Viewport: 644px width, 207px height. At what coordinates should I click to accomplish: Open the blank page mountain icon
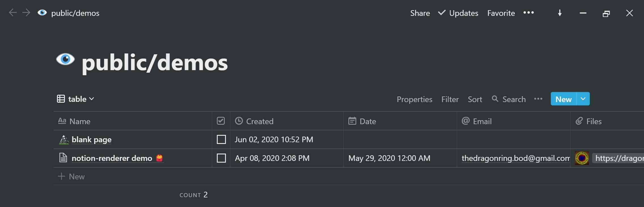pos(64,139)
